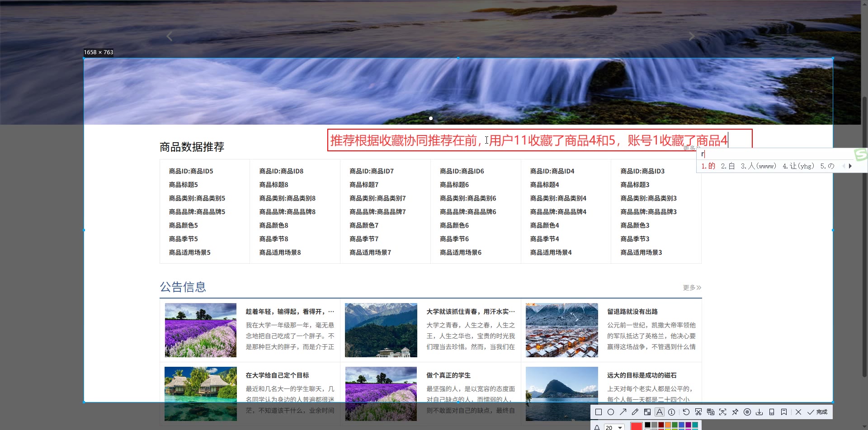Send the screenshot to phone

coord(772,412)
